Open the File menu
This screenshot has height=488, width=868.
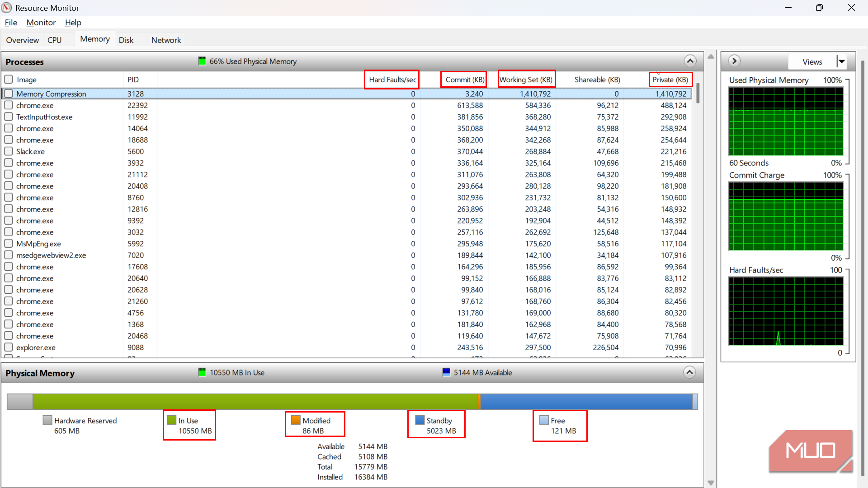tap(11, 23)
